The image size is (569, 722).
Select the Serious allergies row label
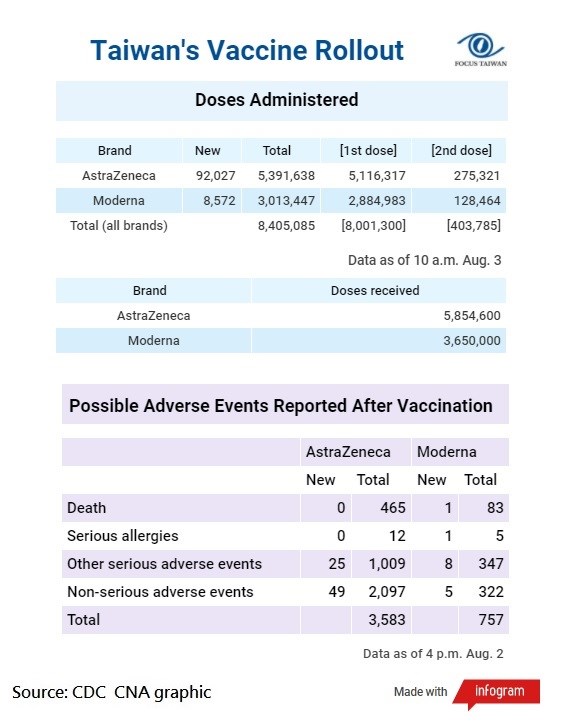[122, 536]
